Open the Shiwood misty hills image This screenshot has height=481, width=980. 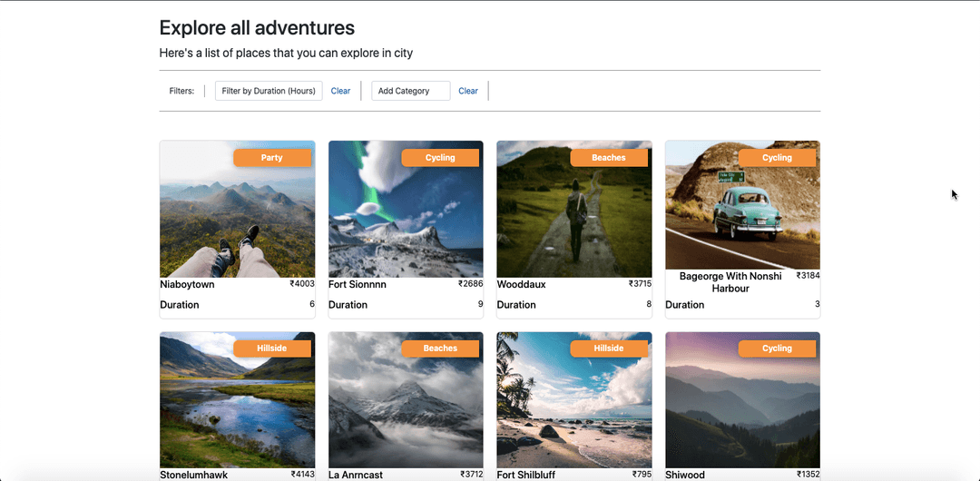[742, 408]
